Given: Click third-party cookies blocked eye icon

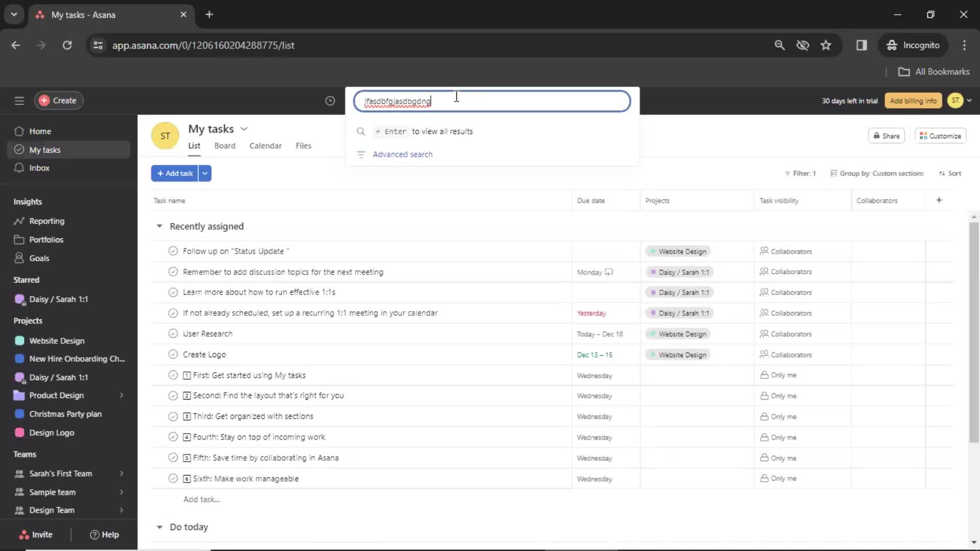Looking at the screenshot, I should click(803, 45).
